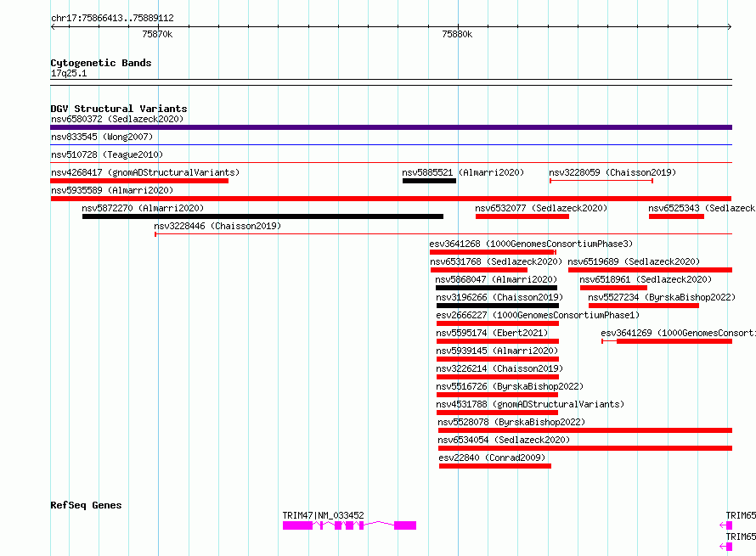
Task: Select nsv6531768 (Sedlazeck2020) label
Action: (496, 261)
